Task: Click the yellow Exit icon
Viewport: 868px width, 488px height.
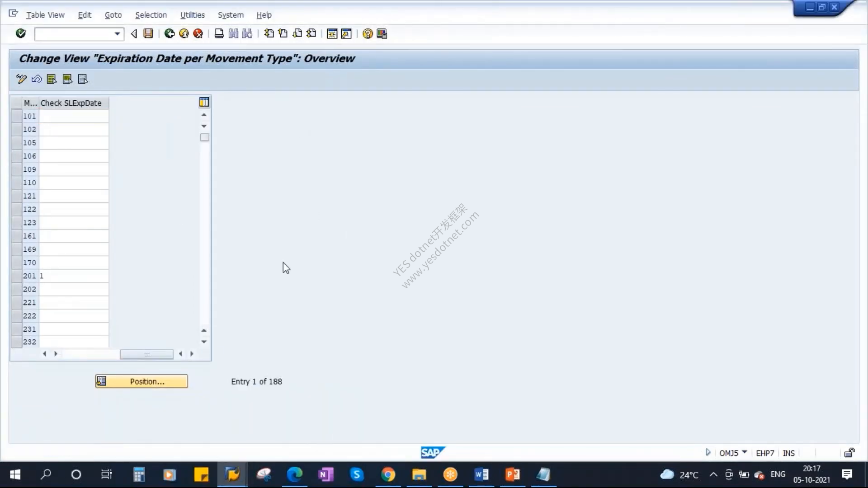Action: [184, 33]
